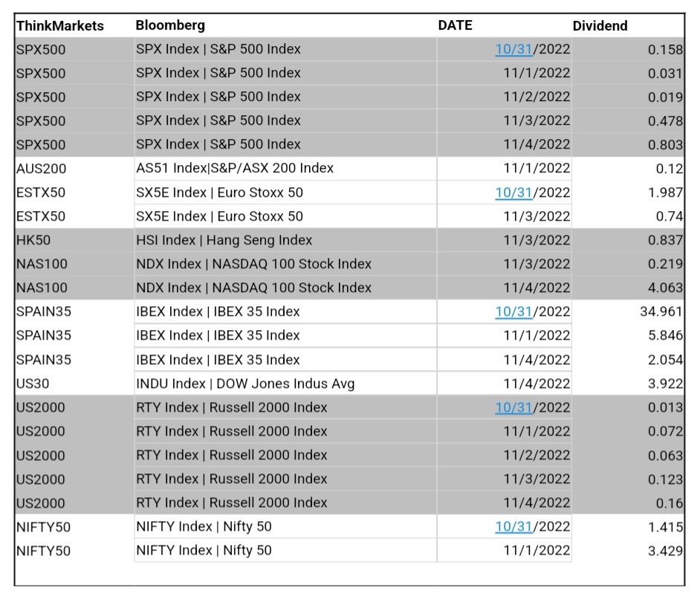
Task: Select the dividend value 3.429
Action: point(665,551)
